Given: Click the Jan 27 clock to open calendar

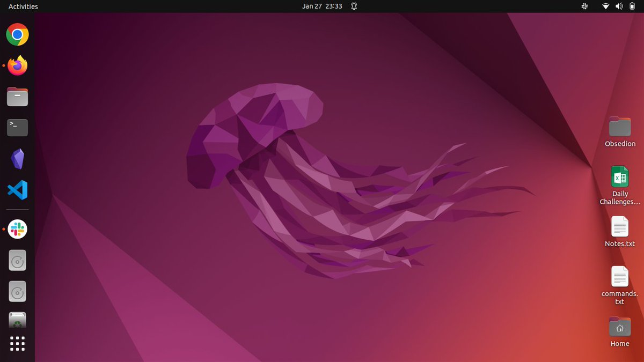Looking at the screenshot, I should pos(322,6).
